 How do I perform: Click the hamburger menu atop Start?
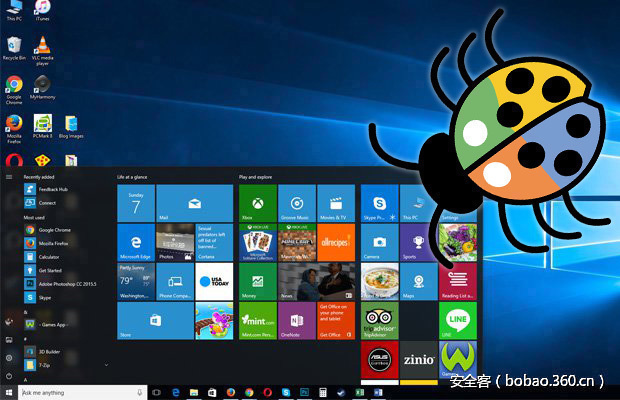[x=10, y=176]
